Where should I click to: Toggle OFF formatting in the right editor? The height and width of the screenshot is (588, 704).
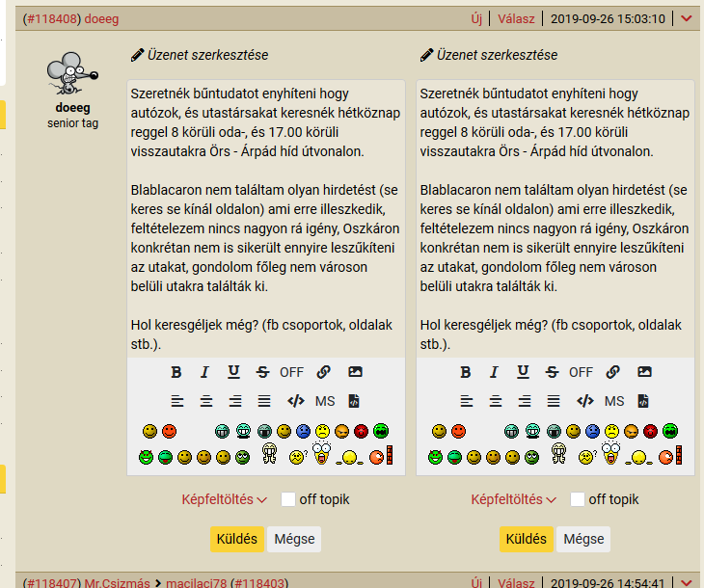coord(581,372)
